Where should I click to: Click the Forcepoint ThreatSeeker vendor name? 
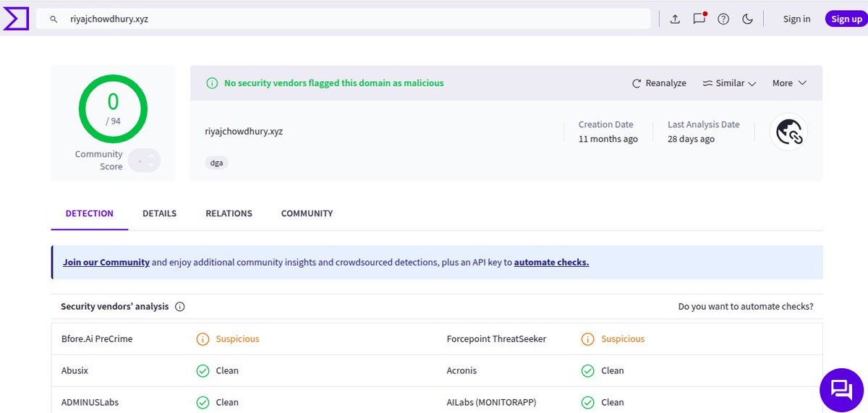click(496, 339)
